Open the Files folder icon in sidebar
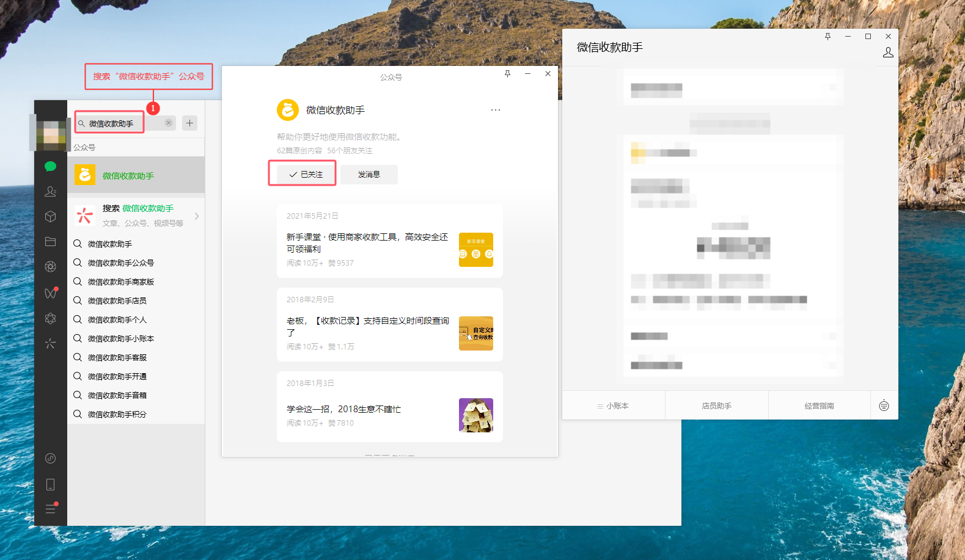Viewport: 965px width, 560px height. [50, 242]
